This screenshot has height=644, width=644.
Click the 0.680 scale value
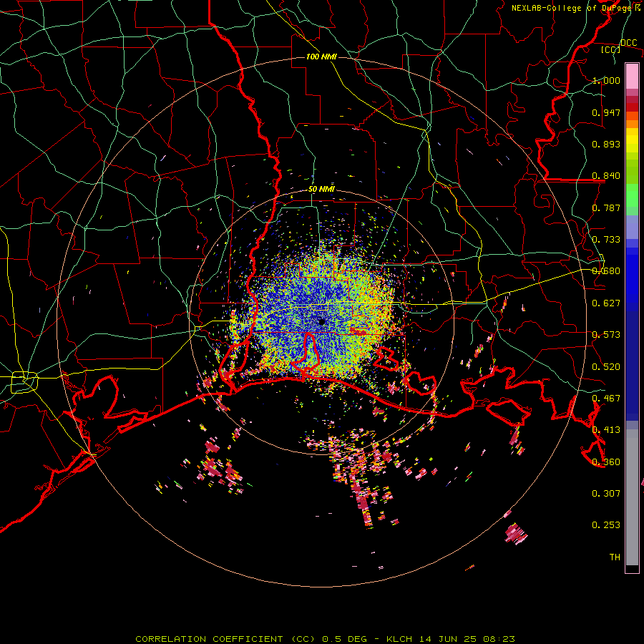coord(606,271)
